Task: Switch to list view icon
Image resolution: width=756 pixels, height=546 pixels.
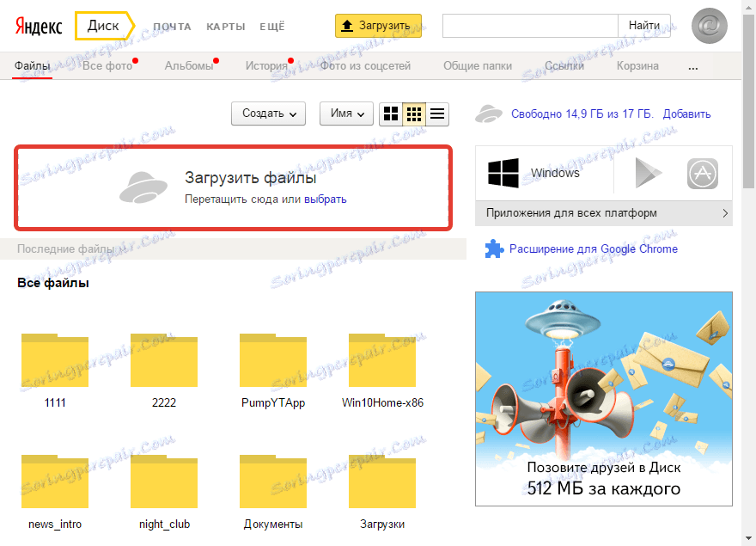Action: click(x=436, y=113)
